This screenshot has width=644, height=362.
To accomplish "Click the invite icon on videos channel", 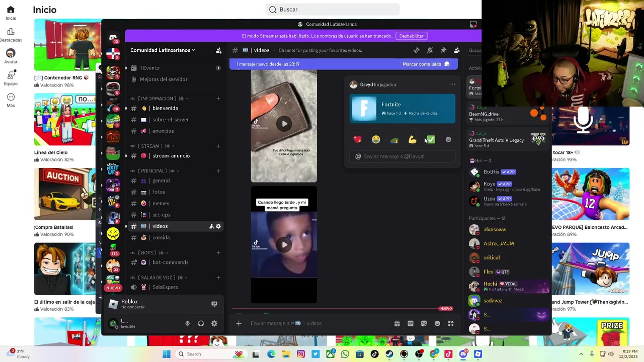I will (x=211, y=226).
